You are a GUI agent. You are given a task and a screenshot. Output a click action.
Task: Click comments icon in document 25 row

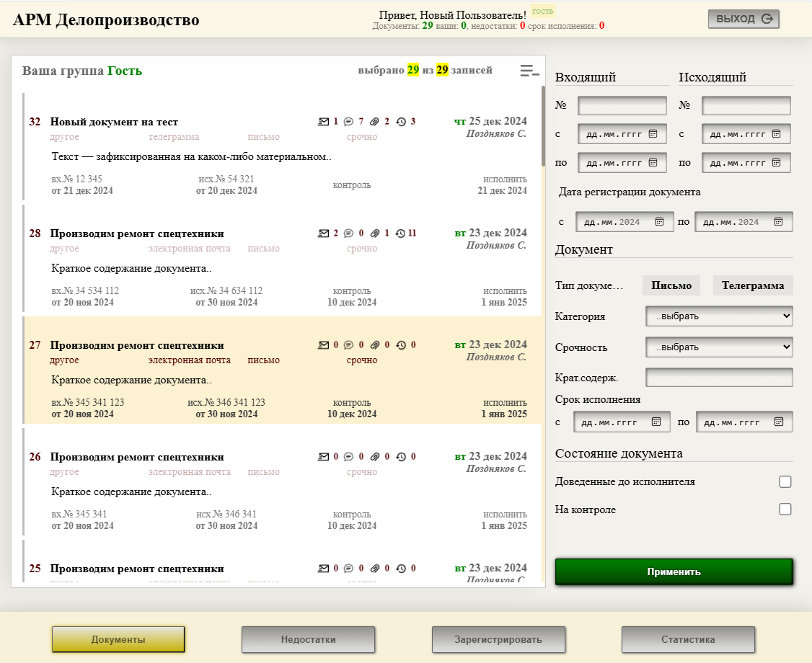(348, 569)
